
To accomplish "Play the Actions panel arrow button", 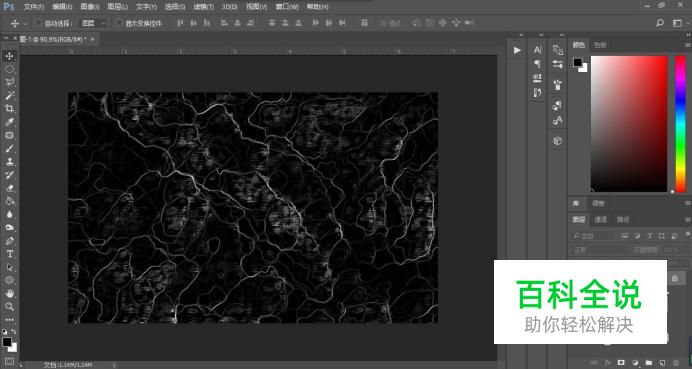I will (x=517, y=50).
